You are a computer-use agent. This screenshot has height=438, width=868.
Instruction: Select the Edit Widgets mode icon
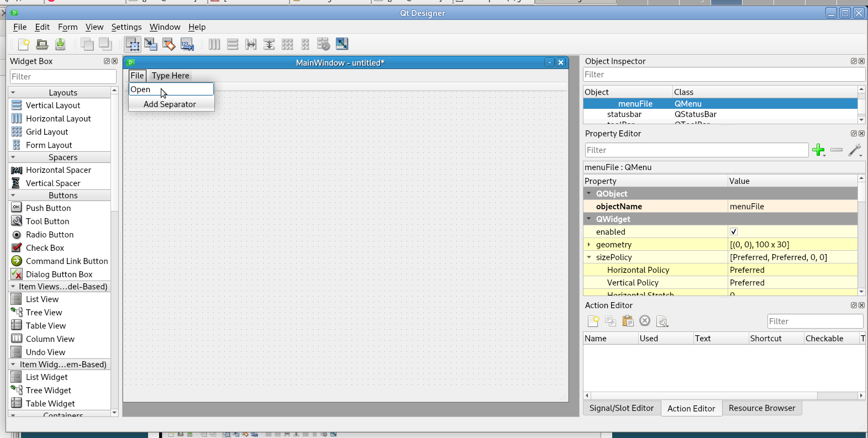133,44
